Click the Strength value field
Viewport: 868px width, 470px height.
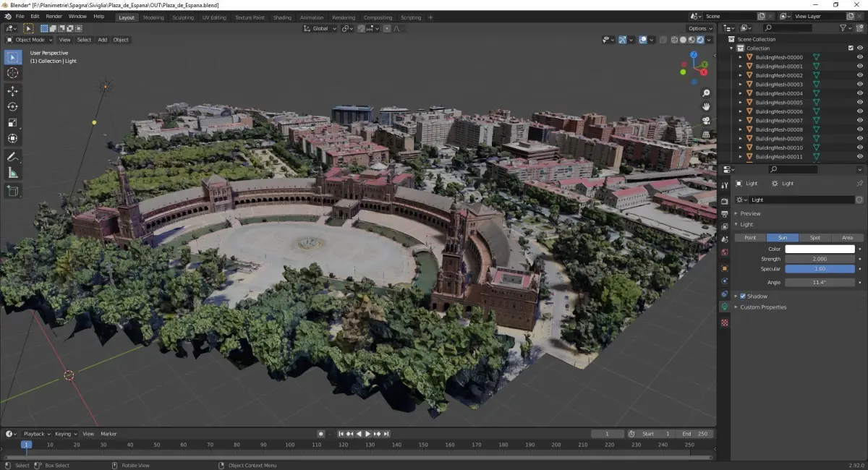tap(820, 259)
